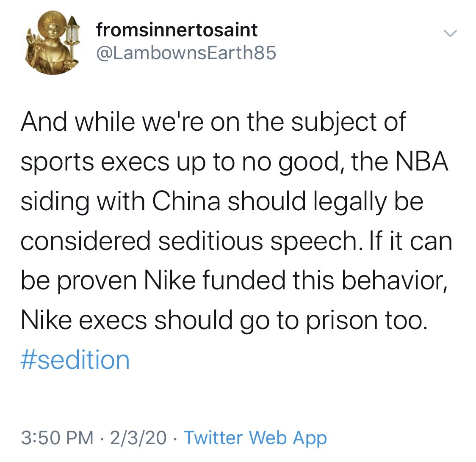Click 'Nike' in 'Nike execs should go'
Screen dimensions: 476x462
coord(46,320)
